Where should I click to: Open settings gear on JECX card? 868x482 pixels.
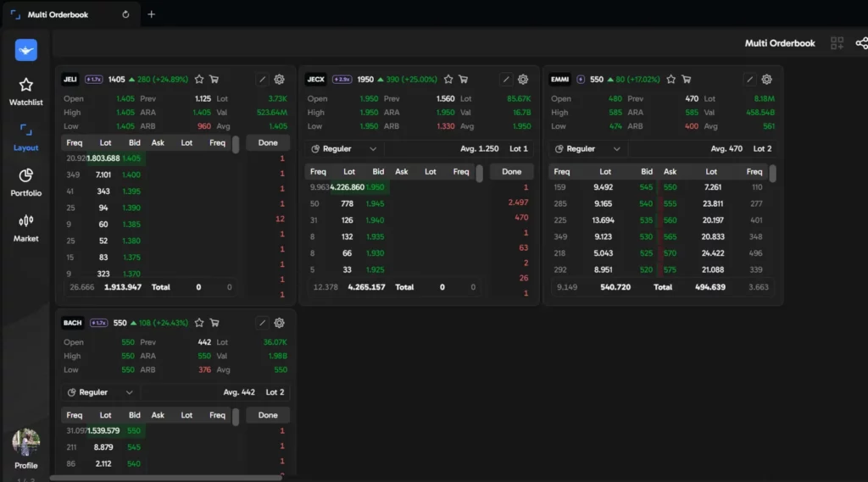(x=523, y=79)
